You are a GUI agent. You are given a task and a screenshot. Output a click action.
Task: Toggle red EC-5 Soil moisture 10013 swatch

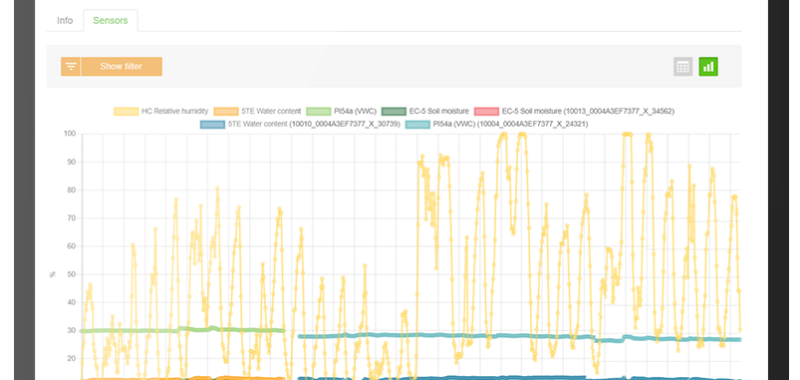(x=487, y=111)
